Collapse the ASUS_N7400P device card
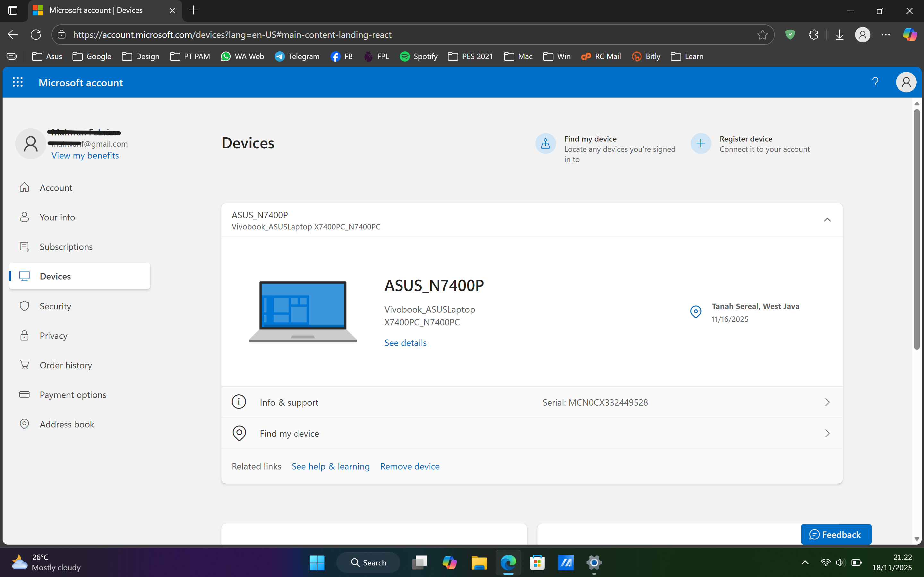The height and width of the screenshot is (577, 924). click(827, 220)
